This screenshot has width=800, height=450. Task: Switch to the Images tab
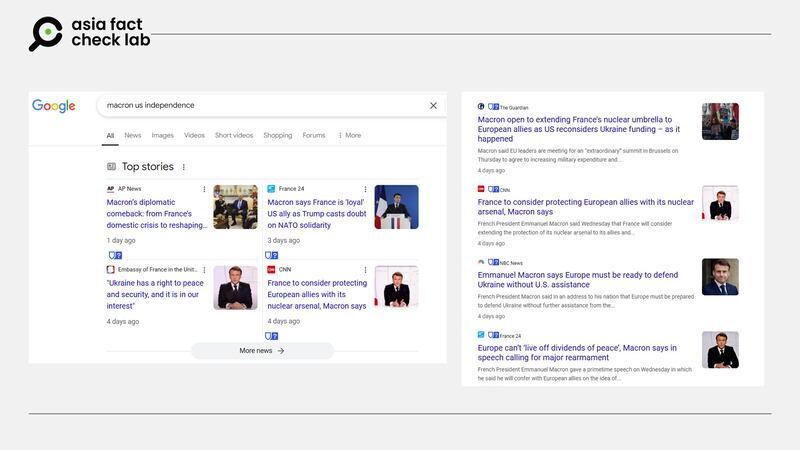(162, 135)
